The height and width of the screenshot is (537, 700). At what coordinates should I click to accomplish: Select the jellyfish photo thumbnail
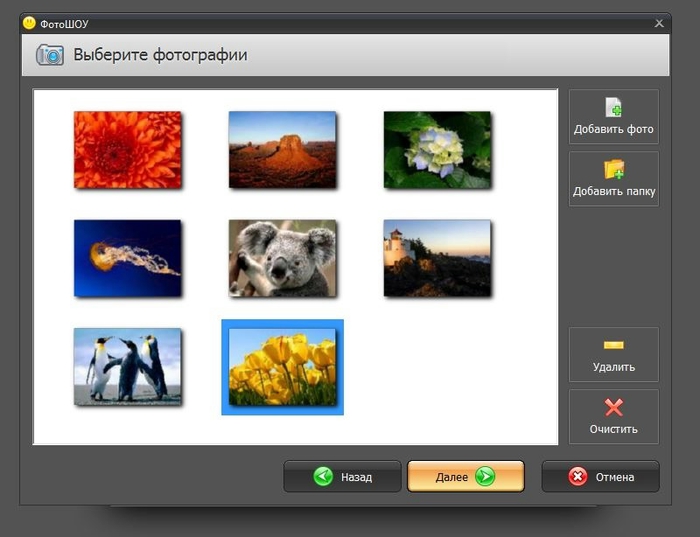[x=128, y=258]
